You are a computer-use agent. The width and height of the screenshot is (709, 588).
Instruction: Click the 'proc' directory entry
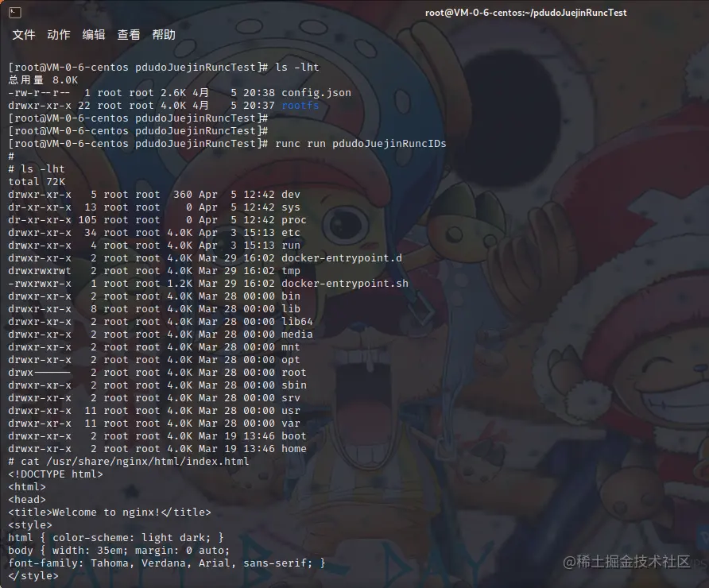pyautogui.click(x=294, y=219)
